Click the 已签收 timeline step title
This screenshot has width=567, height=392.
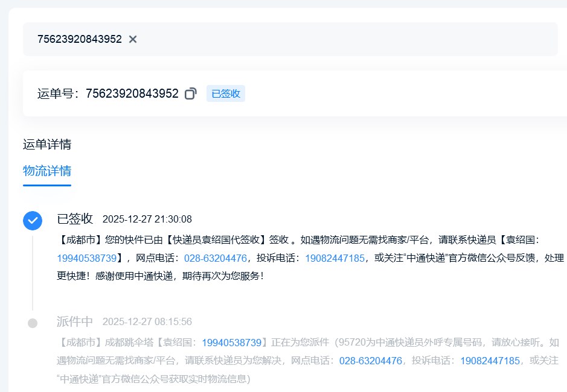tap(75, 218)
